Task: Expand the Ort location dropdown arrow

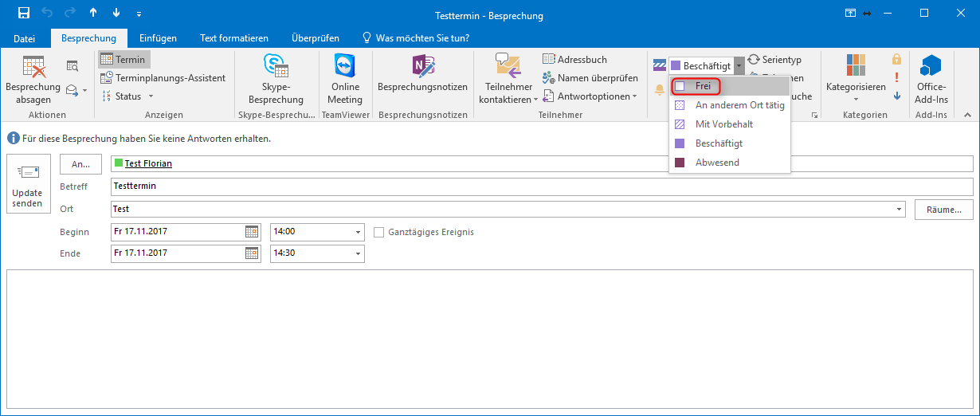Action: (x=900, y=209)
